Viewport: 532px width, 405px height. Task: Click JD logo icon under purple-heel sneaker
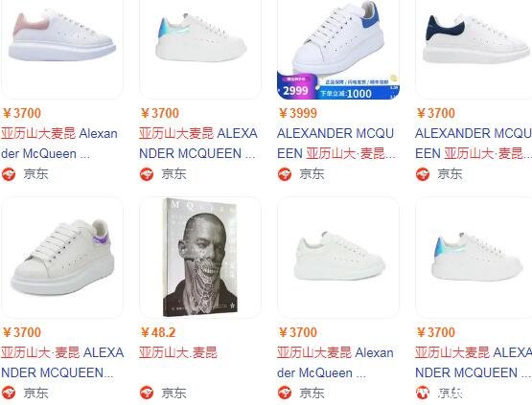point(9,393)
